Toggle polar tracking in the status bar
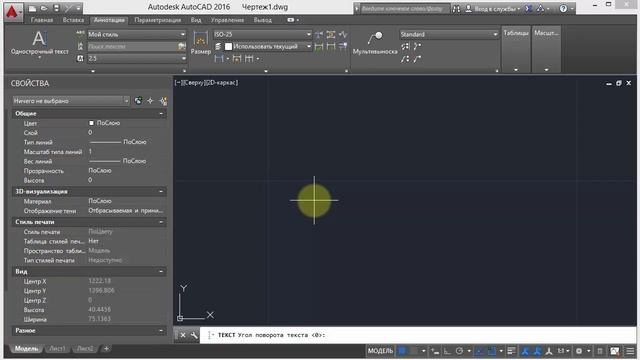Image resolution: width=640 pixels, height=360 pixels. (x=459, y=351)
